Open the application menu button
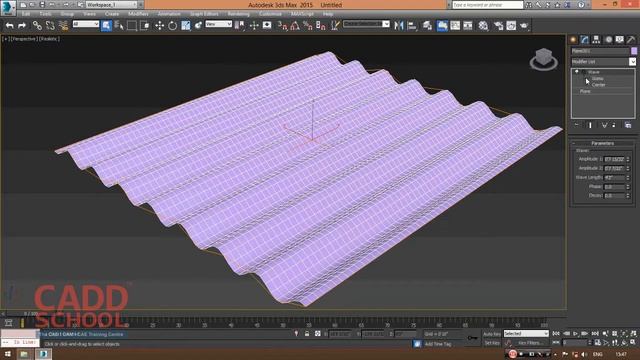Screen dimensions: 640x360 coord(8,7)
